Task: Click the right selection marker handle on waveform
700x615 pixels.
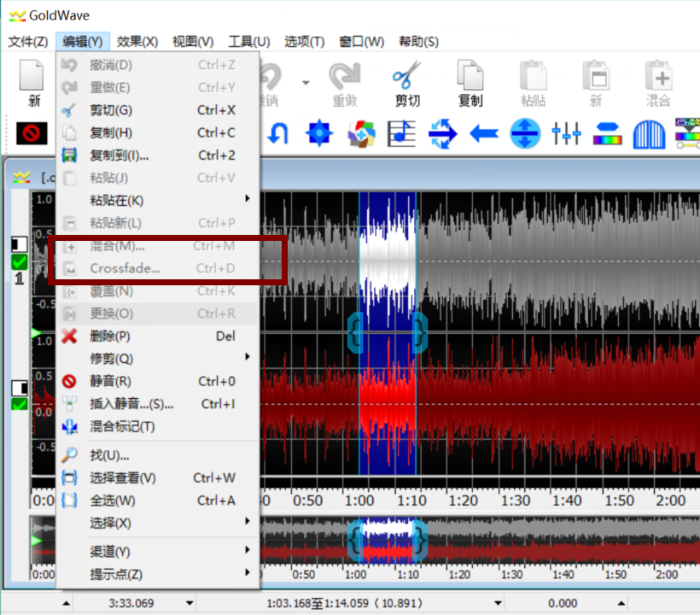Action: click(x=420, y=333)
